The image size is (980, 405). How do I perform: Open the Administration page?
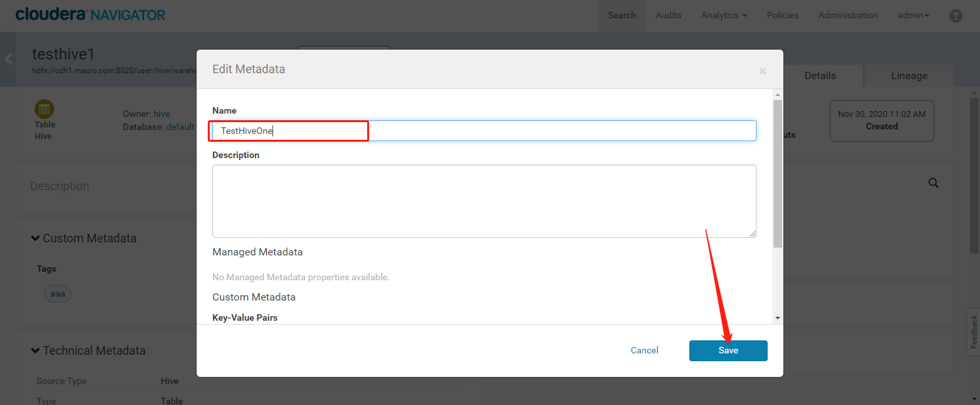point(848,15)
